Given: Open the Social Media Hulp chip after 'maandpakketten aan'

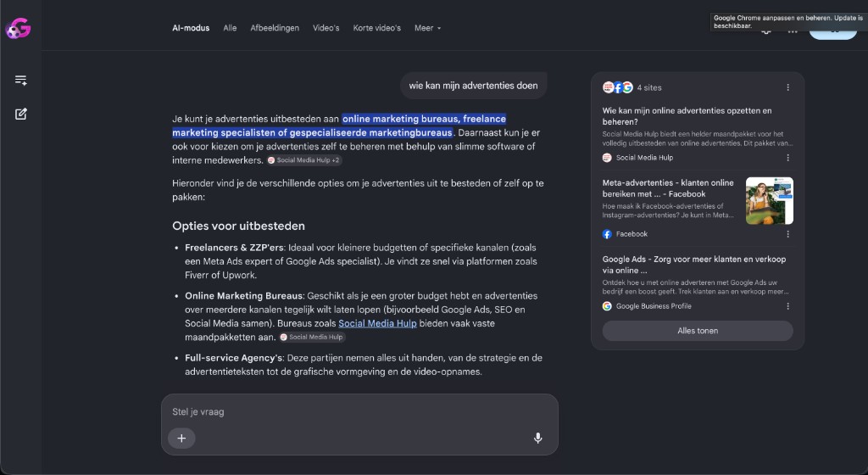Looking at the screenshot, I should pos(312,337).
